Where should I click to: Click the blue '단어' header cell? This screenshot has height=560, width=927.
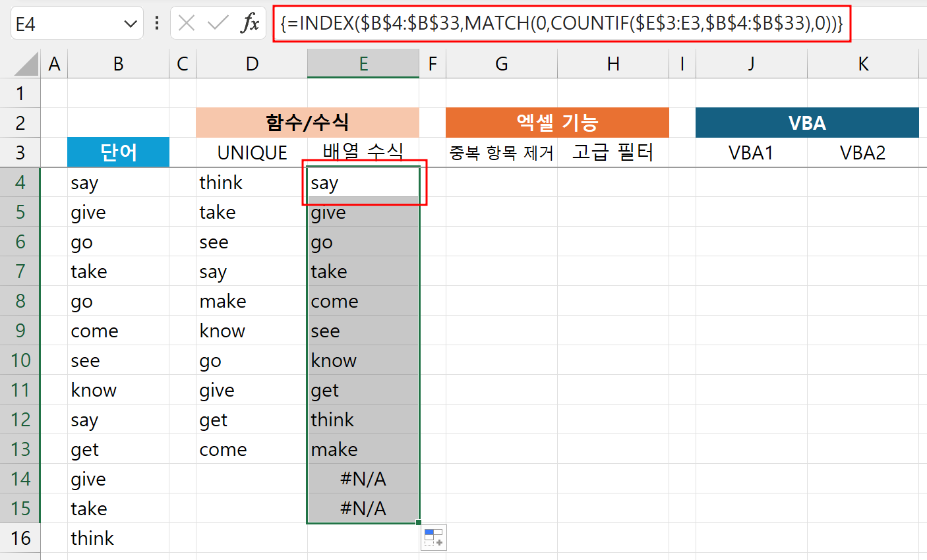pos(118,152)
